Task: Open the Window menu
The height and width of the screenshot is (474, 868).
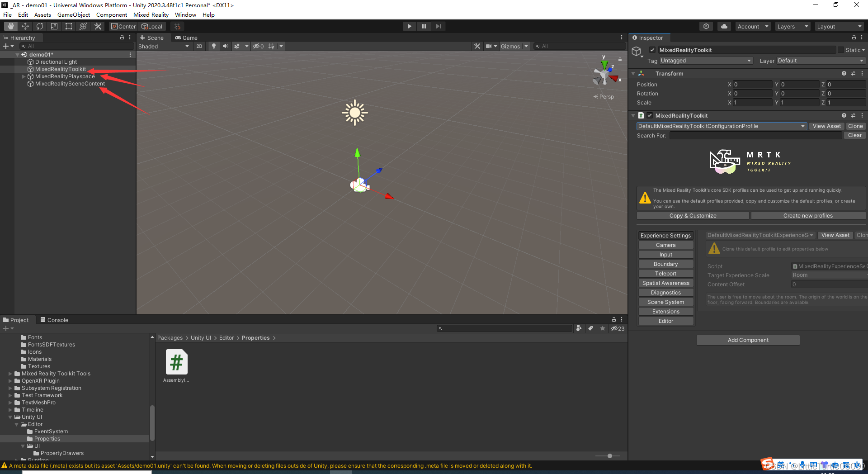Action: [185, 15]
